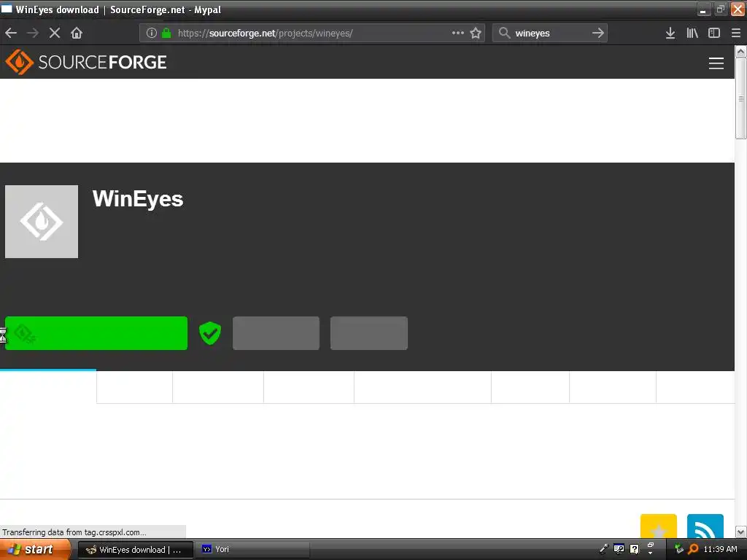Click the orange magnifier tray icon
747x560 pixels.
coord(693,549)
